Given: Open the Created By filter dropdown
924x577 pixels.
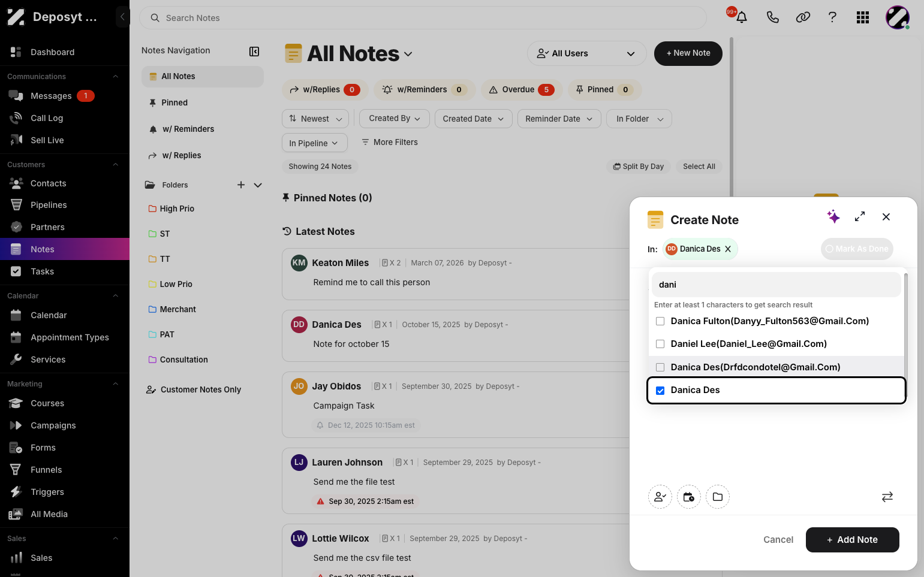Looking at the screenshot, I should [x=395, y=119].
